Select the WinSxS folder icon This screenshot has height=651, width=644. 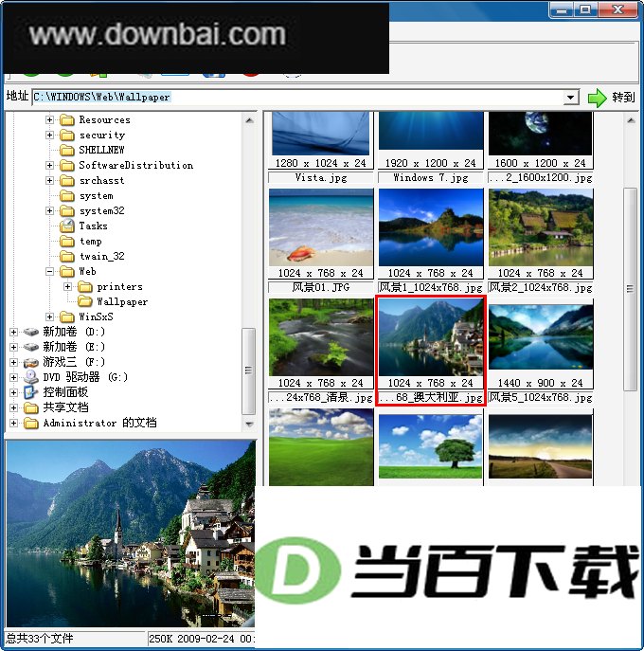(x=67, y=316)
